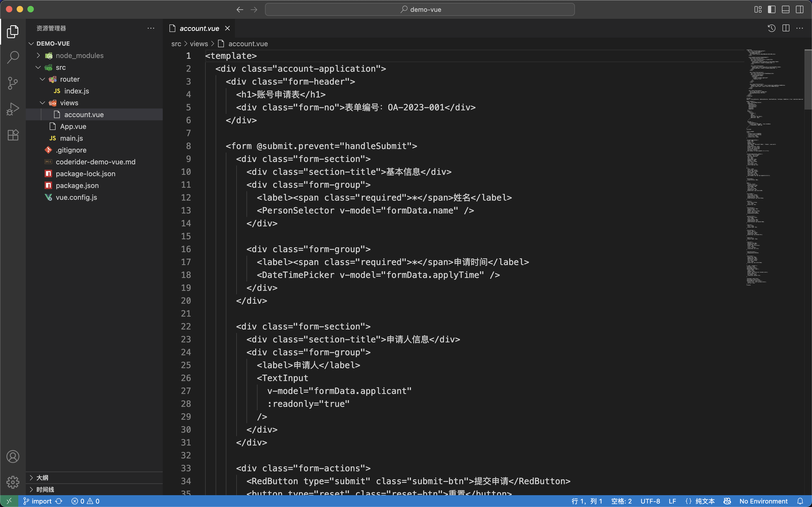Viewport: 812px width, 507px height.
Task: Open the Timeline history icon near the tab bar
Action: [771, 28]
